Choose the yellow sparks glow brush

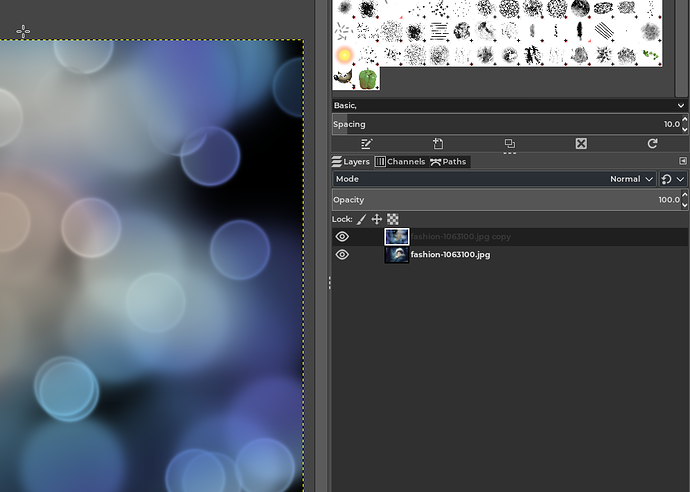pos(344,54)
